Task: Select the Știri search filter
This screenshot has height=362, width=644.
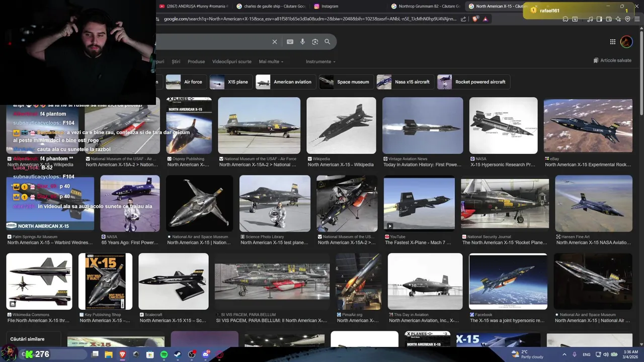Action: tap(176, 61)
